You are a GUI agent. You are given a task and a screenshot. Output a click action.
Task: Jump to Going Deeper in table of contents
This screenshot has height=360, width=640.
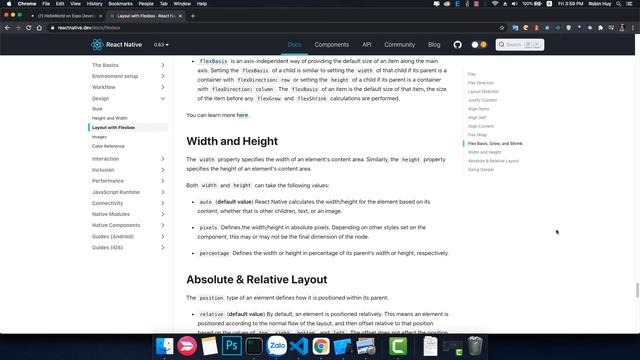click(x=481, y=169)
